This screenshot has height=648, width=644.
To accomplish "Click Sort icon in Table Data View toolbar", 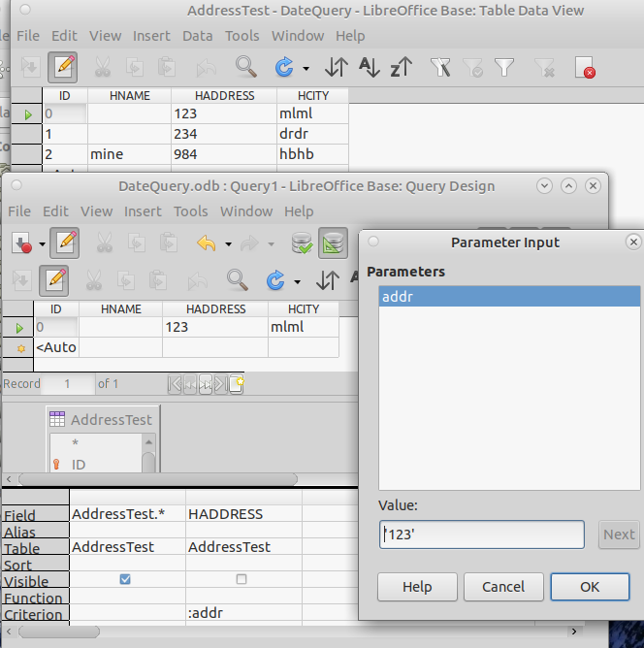I will (337, 67).
